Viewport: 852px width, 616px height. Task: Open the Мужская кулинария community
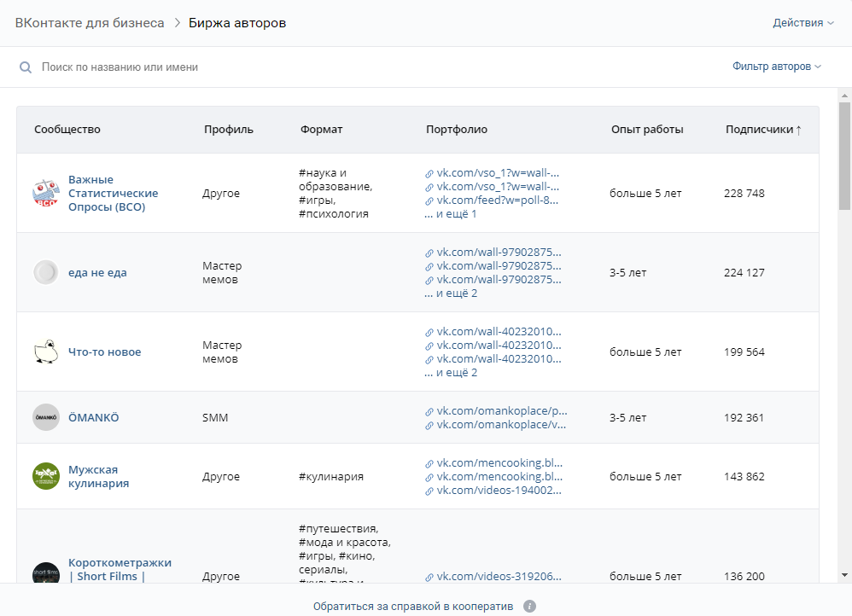(x=98, y=476)
